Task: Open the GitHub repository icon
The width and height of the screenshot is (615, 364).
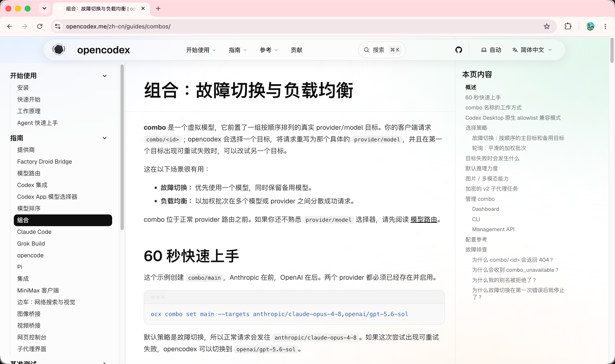Action: coord(459,50)
